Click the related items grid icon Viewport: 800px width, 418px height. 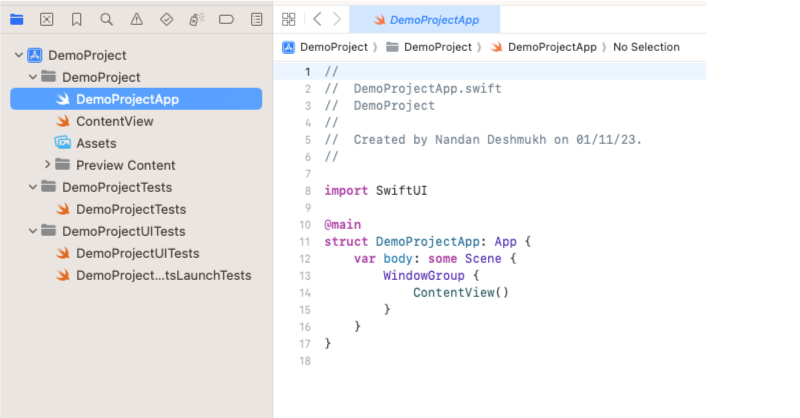pos(288,19)
